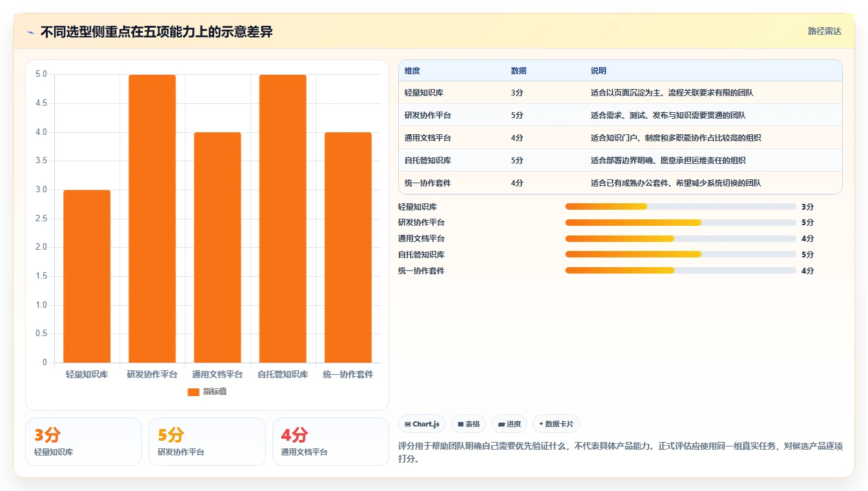This screenshot has height=491, width=868.
Task: Click the 5分 研发协作平台 data card
Action: [x=207, y=441]
